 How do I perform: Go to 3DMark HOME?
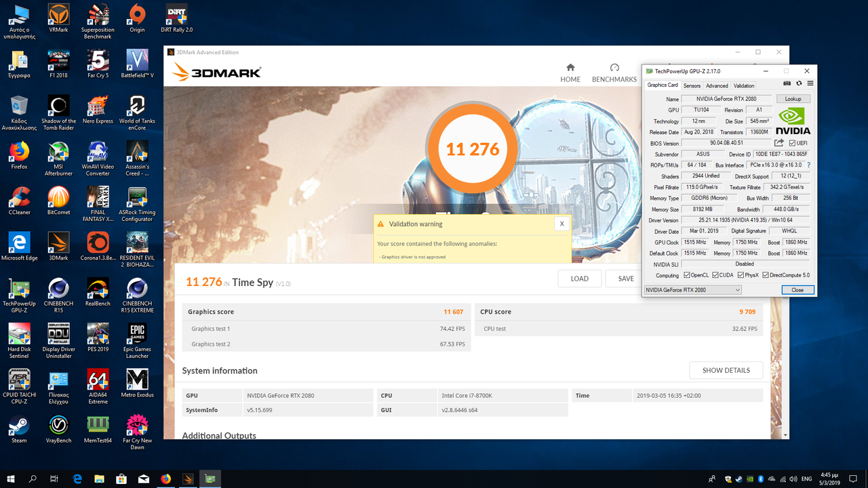[570, 73]
